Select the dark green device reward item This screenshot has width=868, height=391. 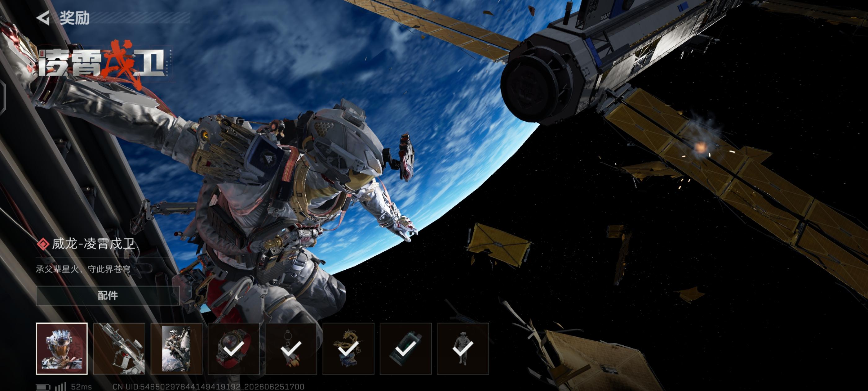[406, 348]
